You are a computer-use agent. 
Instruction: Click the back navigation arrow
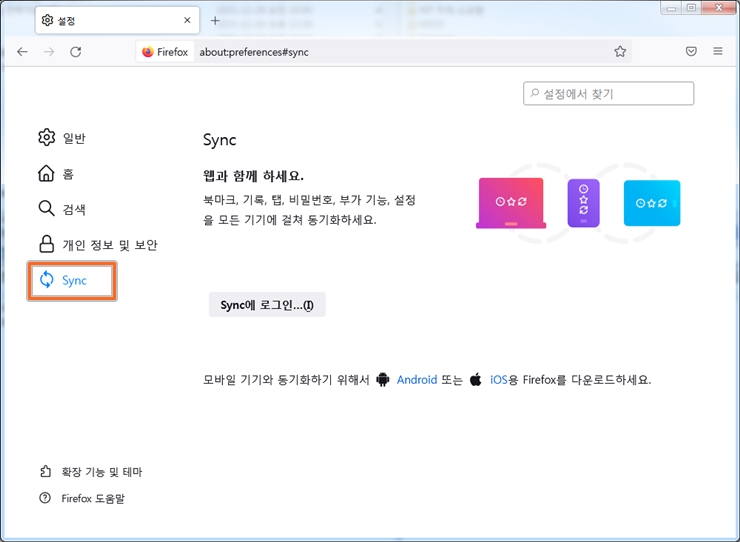[x=22, y=52]
